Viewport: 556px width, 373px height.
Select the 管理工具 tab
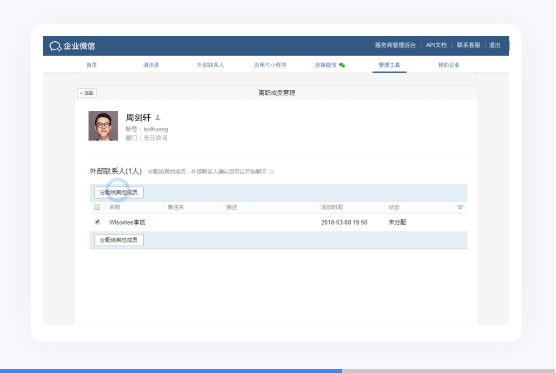(389, 65)
